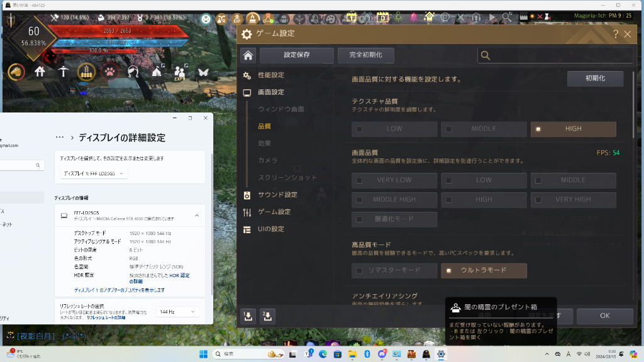The height and width of the screenshot is (362, 644).
Task: Open the 144 Hz refresh rate dropdown
Action: [x=177, y=312]
